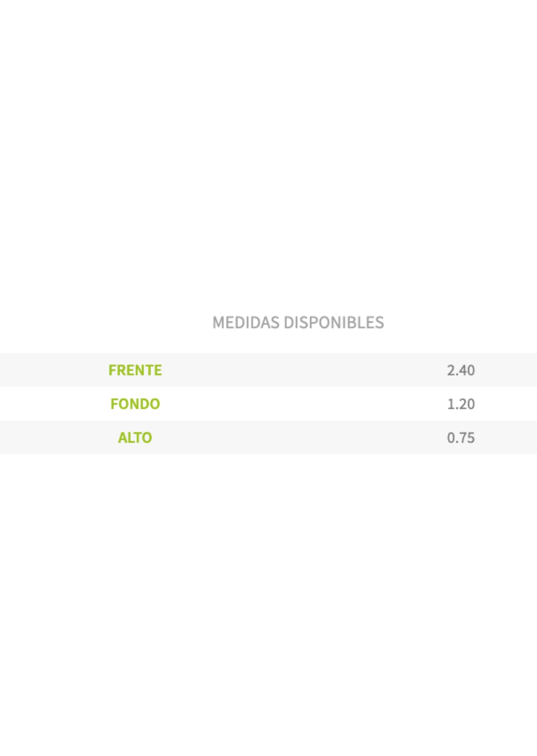Tap the smallest number in the table
This screenshot has width=537, height=756.
(x=460, y=438)
